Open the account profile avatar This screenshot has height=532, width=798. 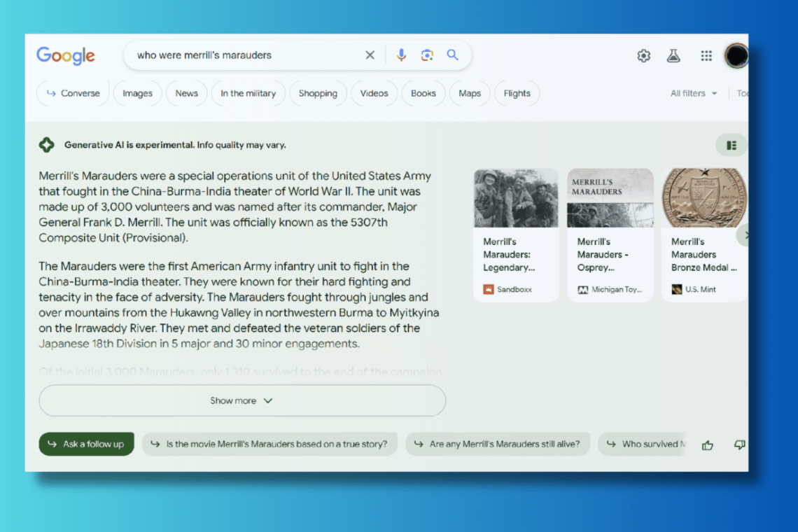736,55
